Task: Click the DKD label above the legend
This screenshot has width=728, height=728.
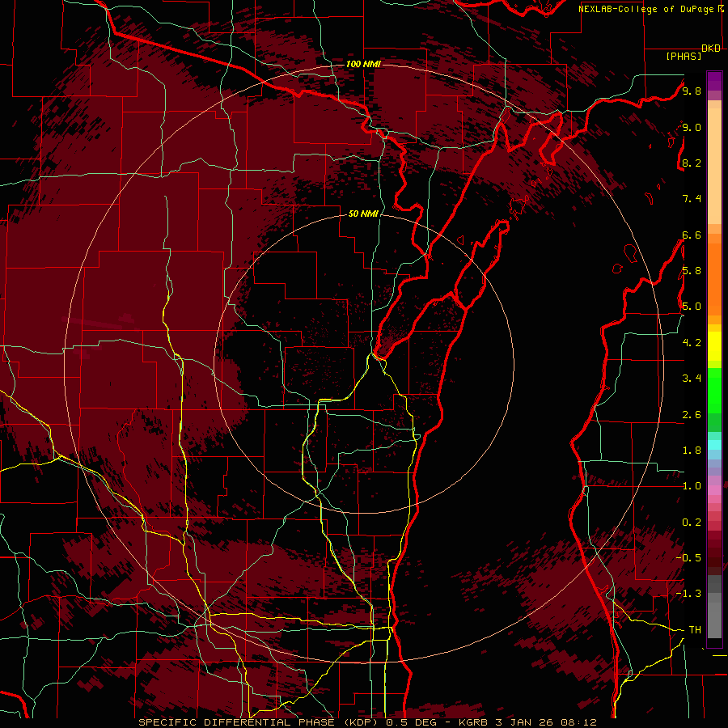Action: click(711, 49)
